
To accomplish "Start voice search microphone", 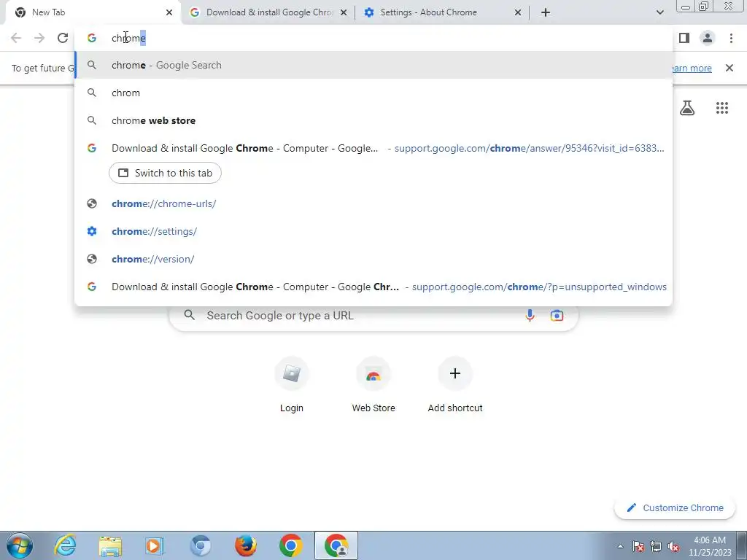I will coord(530,315).
